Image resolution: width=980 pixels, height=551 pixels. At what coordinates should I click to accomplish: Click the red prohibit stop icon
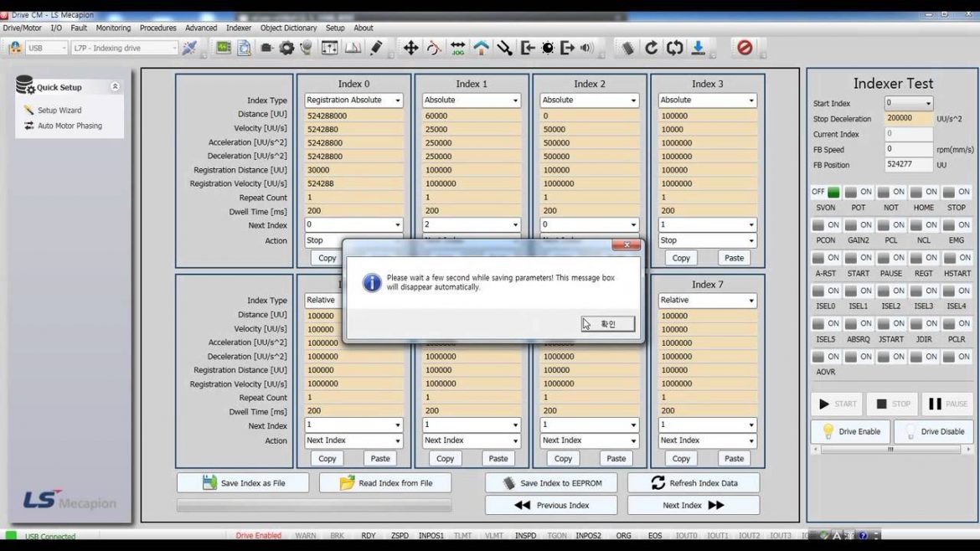coord(745,48)
